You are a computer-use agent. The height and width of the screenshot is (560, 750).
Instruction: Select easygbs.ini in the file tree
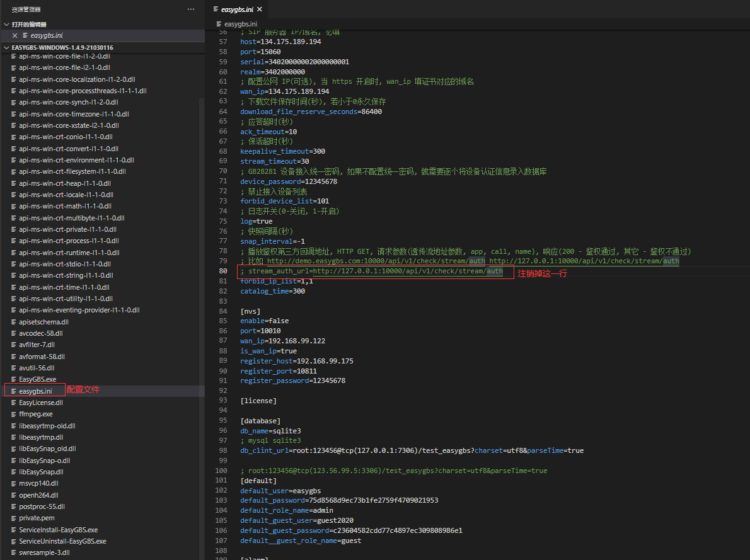point(35,391)
